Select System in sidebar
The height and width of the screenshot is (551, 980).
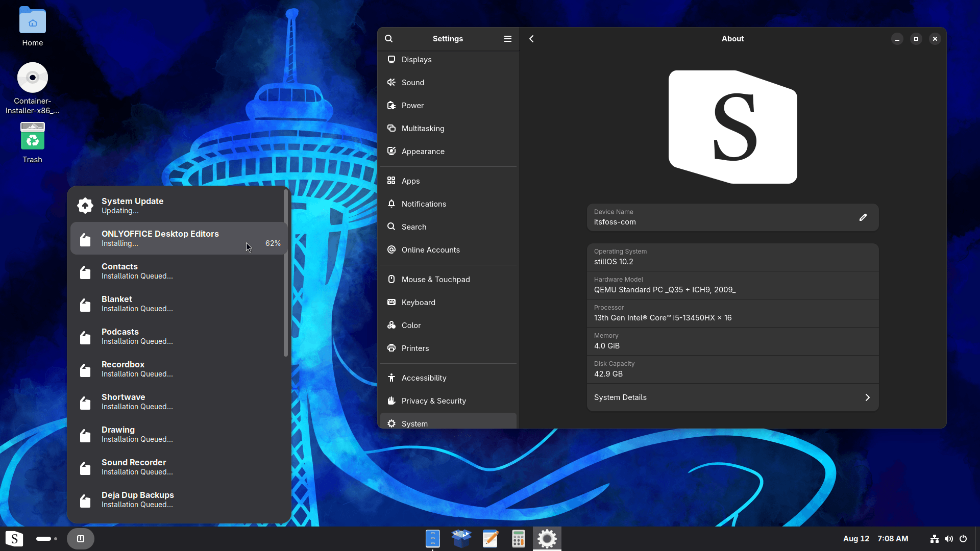[448, 421]
